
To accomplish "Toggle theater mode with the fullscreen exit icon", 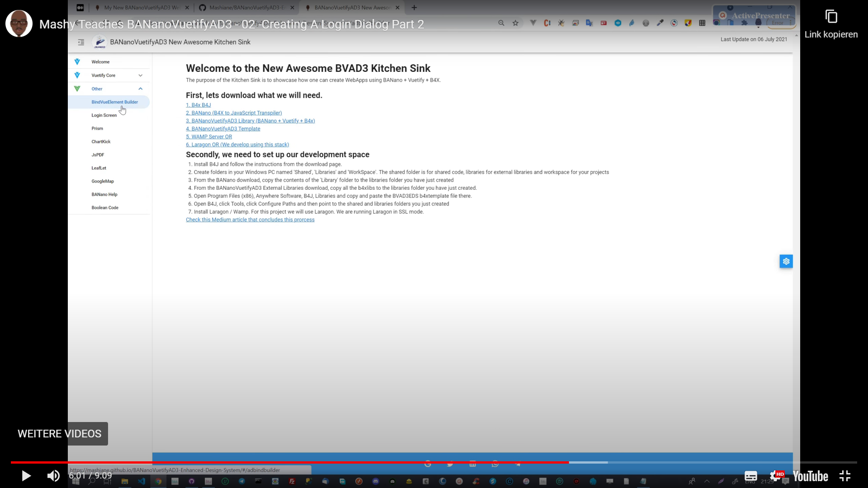I will tap(845, 476).
